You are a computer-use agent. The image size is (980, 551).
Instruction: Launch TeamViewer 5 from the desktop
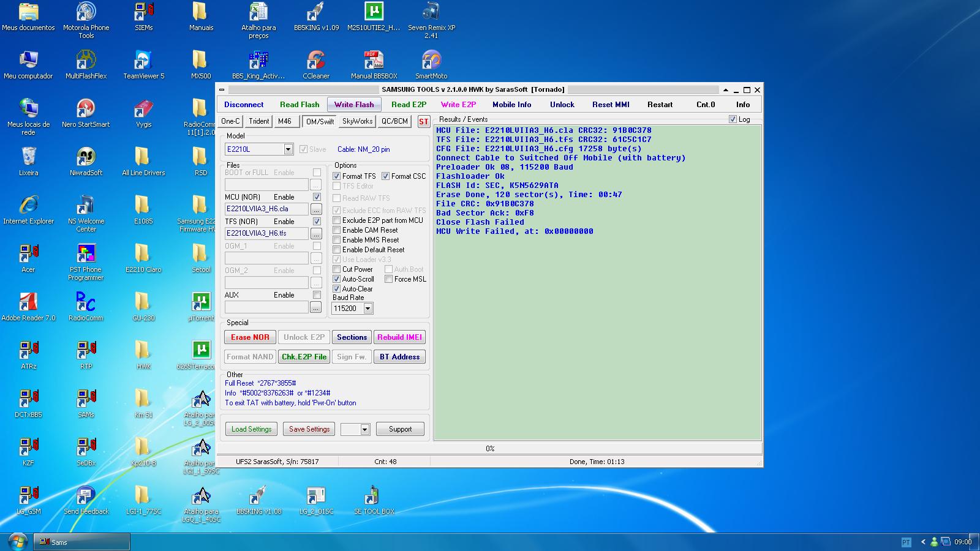pyautogui.click(x=143, y=65)
